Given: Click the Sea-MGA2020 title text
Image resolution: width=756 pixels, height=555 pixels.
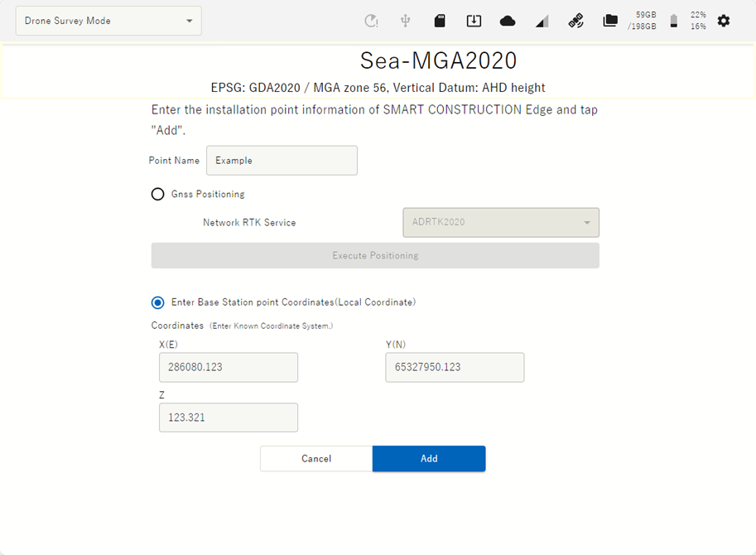Looking at the screenshot, I should point(438,60).
